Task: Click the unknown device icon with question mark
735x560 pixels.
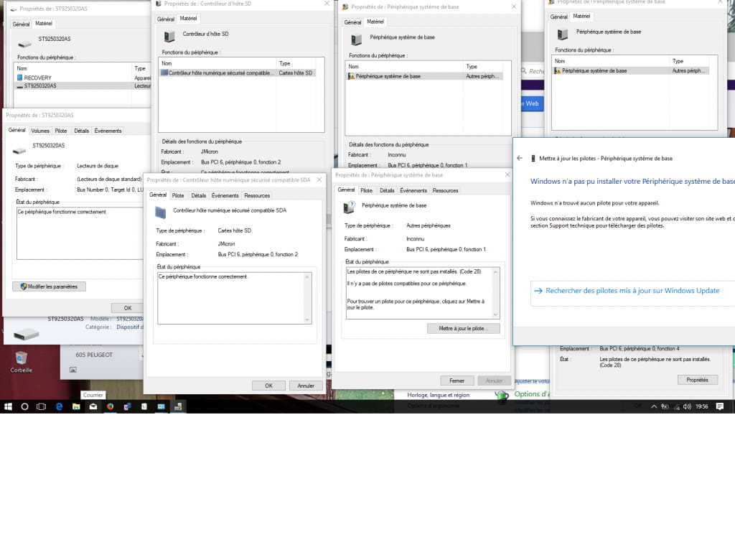Action: tap(350, 207)
